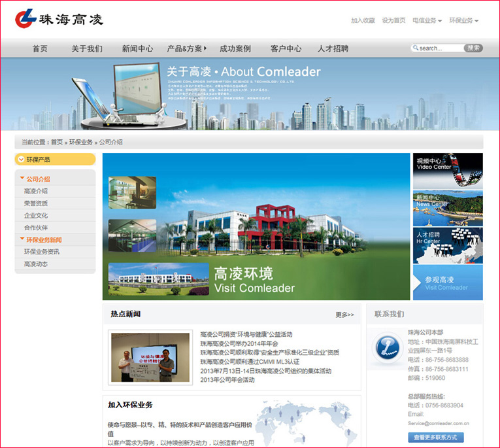The height and width of the screenshot is (448, 500).
Task: Click the 设为首页 link
Action: coord(394,20)
